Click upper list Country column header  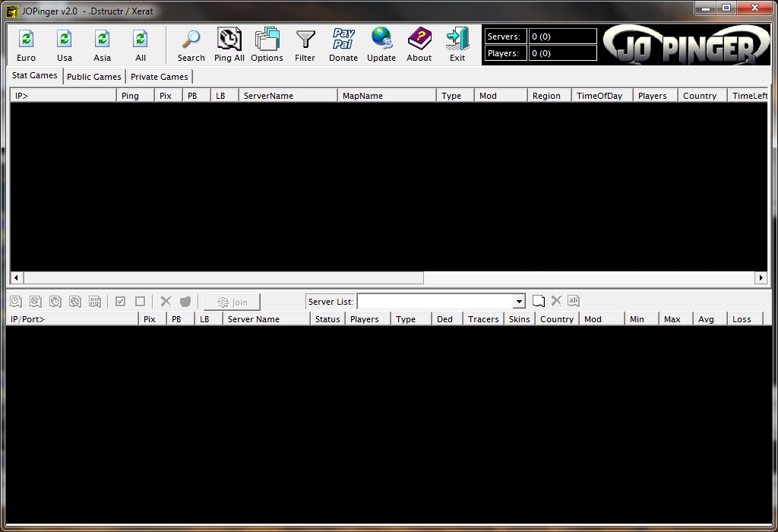[703, 96]
